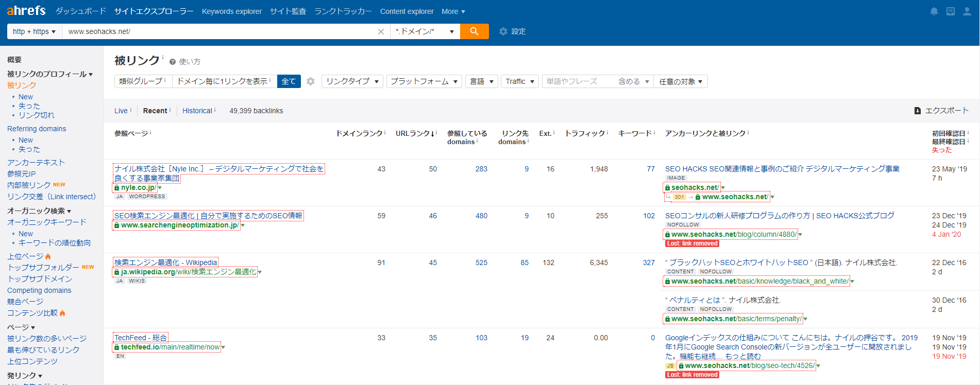This screenshot has width=980, height=385.
Task: Open the More menu dropdown
Action: coord(453,11)
